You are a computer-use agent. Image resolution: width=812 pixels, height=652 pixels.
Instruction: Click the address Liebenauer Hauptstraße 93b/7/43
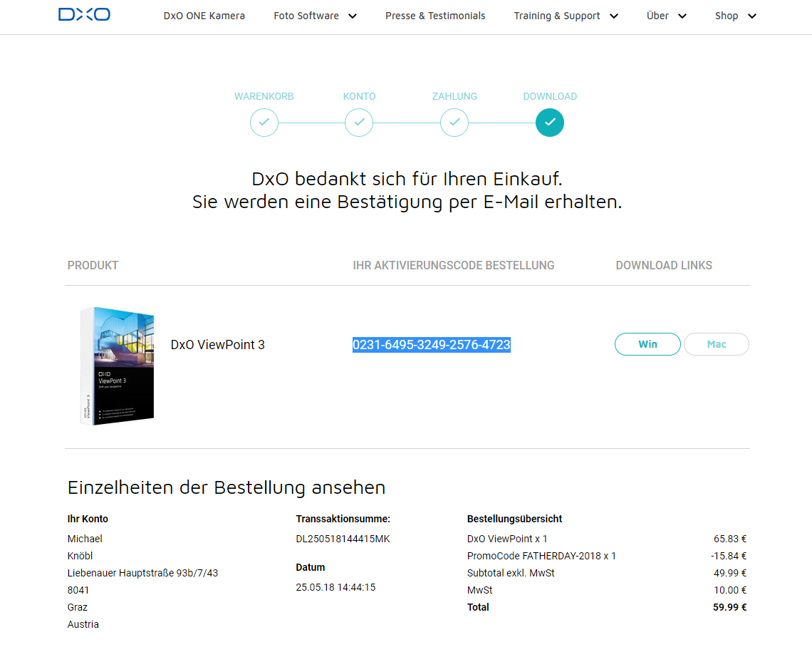[143, 574]
